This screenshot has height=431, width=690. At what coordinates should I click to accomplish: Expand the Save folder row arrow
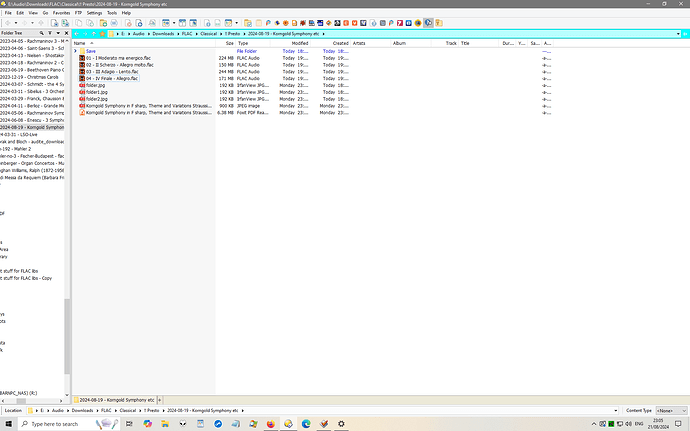(75, 51)
